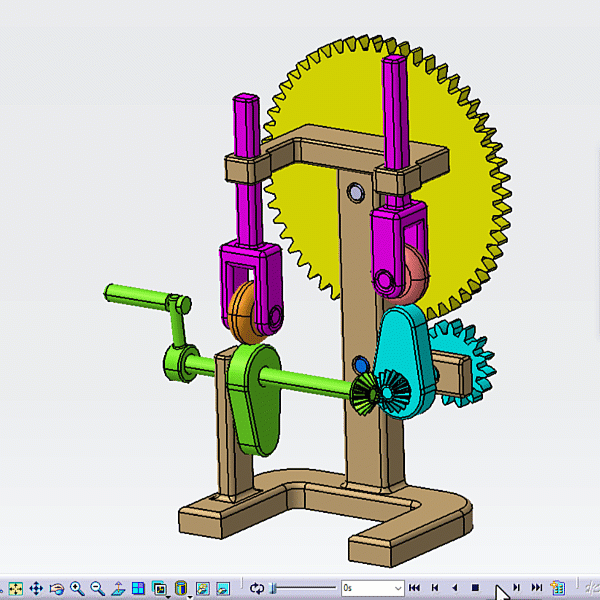Open the player parameters icon

click(558, 587)
